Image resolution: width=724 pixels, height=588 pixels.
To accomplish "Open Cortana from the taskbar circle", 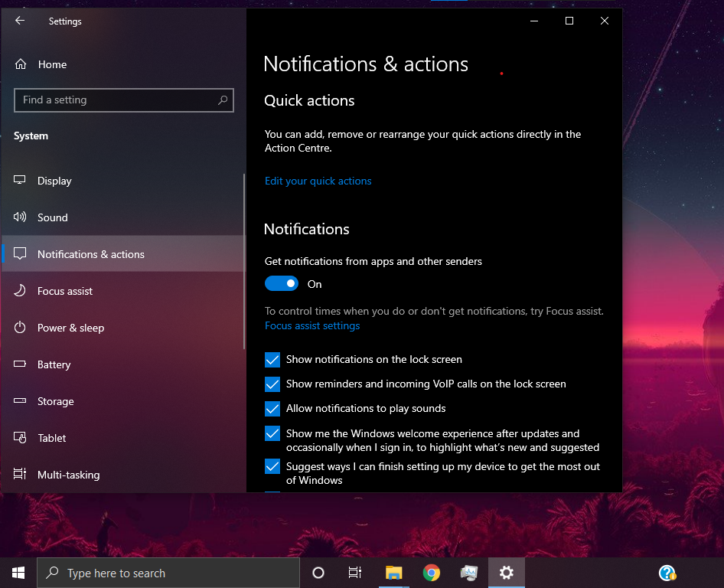I will (318, 573).
